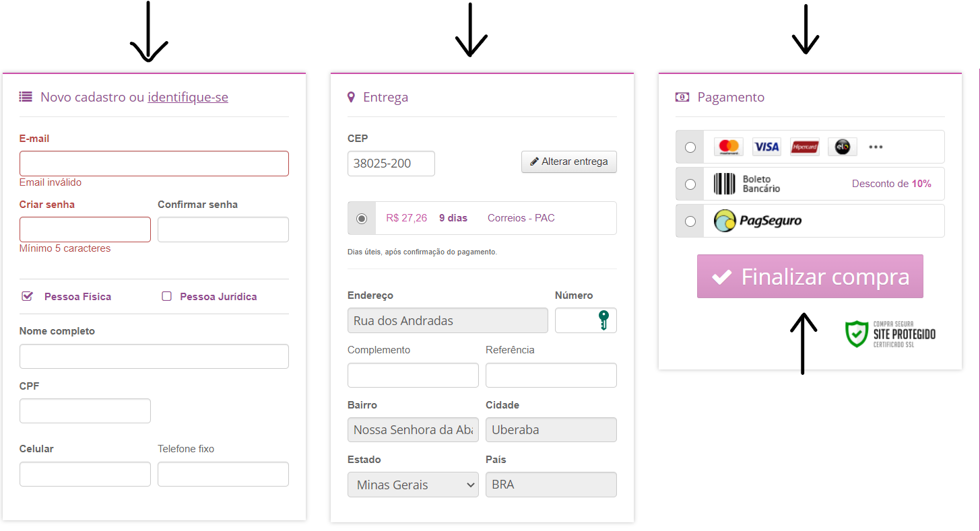This screenshot has height=531, width=980.
Task: Click into the E-mail input field
Action: pos(154,164)
